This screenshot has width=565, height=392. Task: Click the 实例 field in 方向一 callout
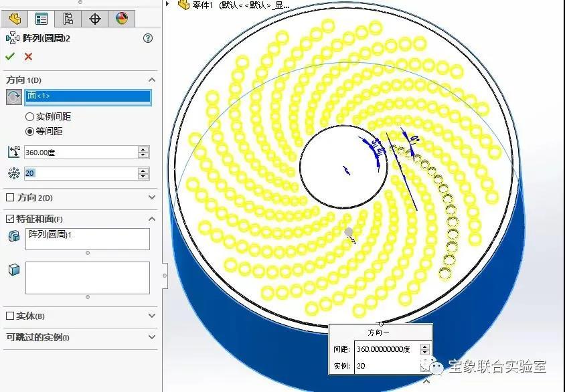(386, 367)
